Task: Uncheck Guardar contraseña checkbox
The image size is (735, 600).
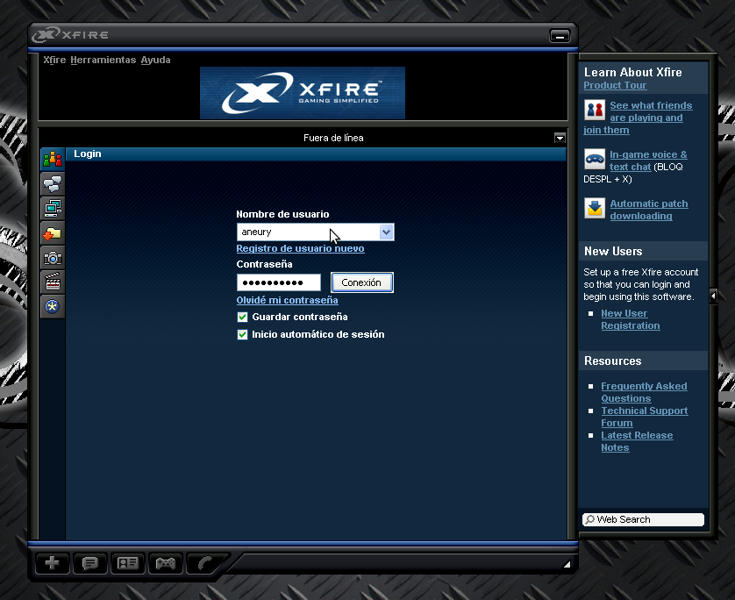Action: pyautogui.click(x=242, y=317)
